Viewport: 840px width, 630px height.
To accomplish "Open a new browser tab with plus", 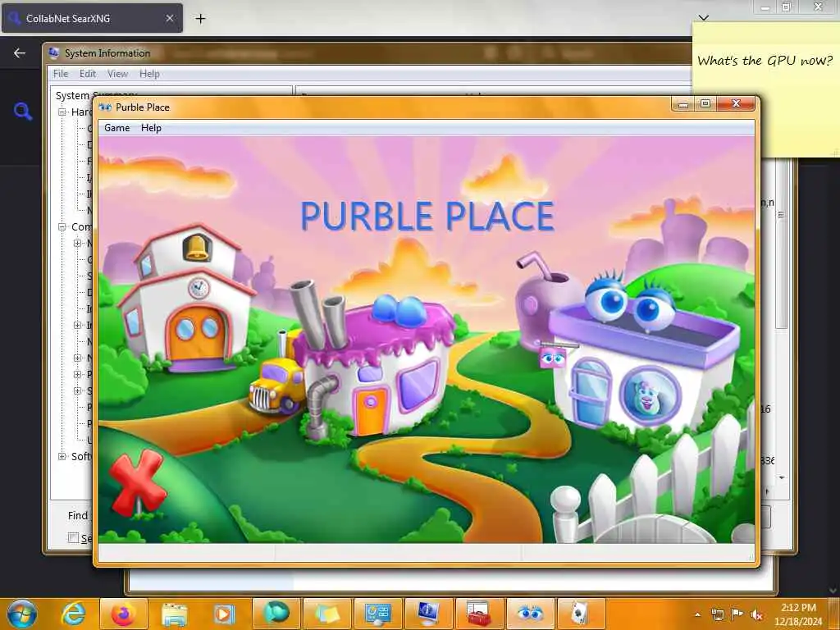I will coord(200,19).
